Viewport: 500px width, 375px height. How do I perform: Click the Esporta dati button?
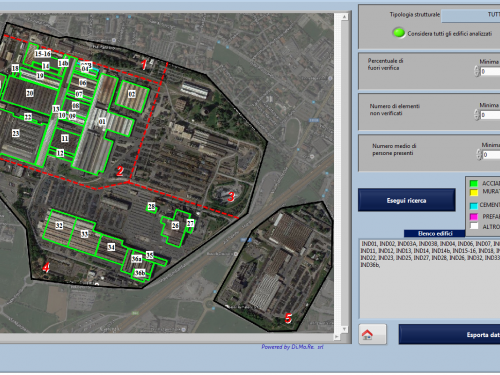(x=449, y=334)
